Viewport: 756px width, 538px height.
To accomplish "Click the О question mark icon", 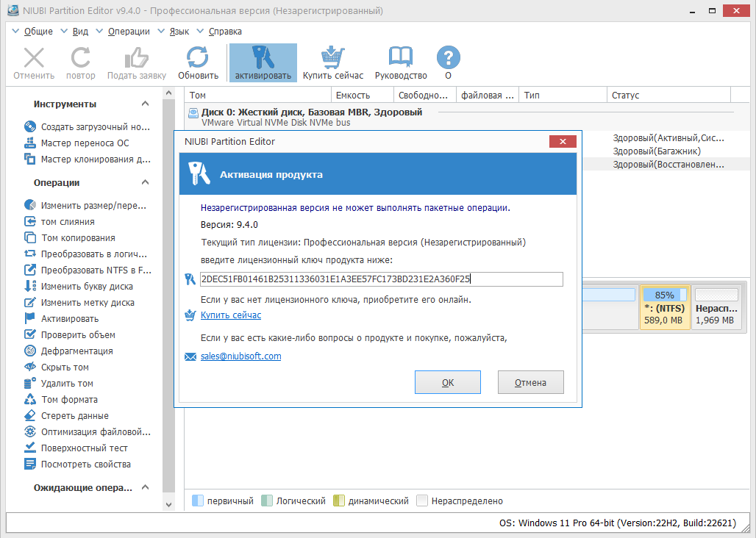I will tap(449, 58).
